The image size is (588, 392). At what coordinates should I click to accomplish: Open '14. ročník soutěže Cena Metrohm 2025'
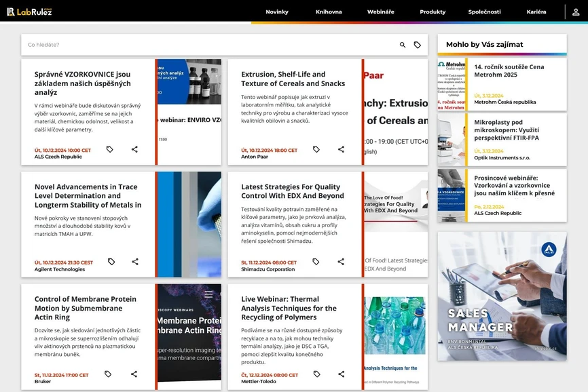509,71
